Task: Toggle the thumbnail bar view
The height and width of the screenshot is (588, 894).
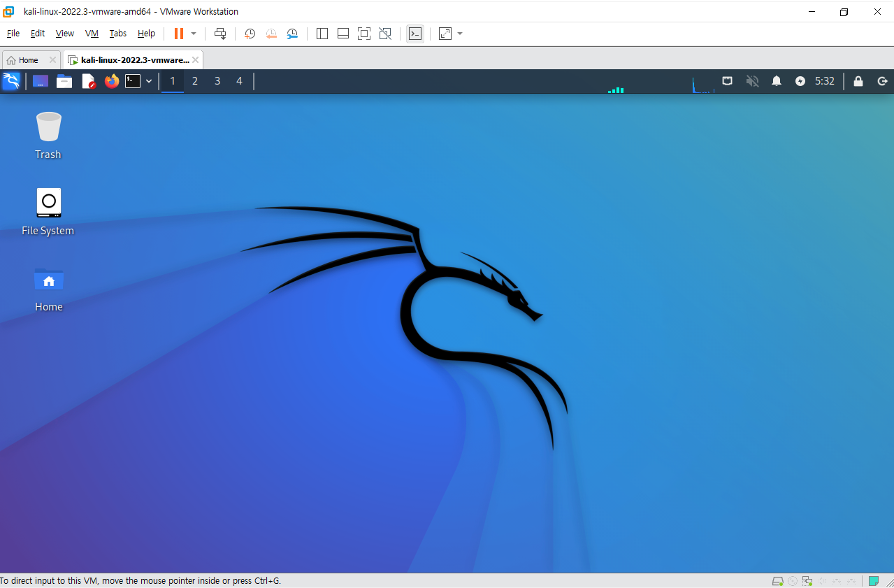Action: coord(343,34)
